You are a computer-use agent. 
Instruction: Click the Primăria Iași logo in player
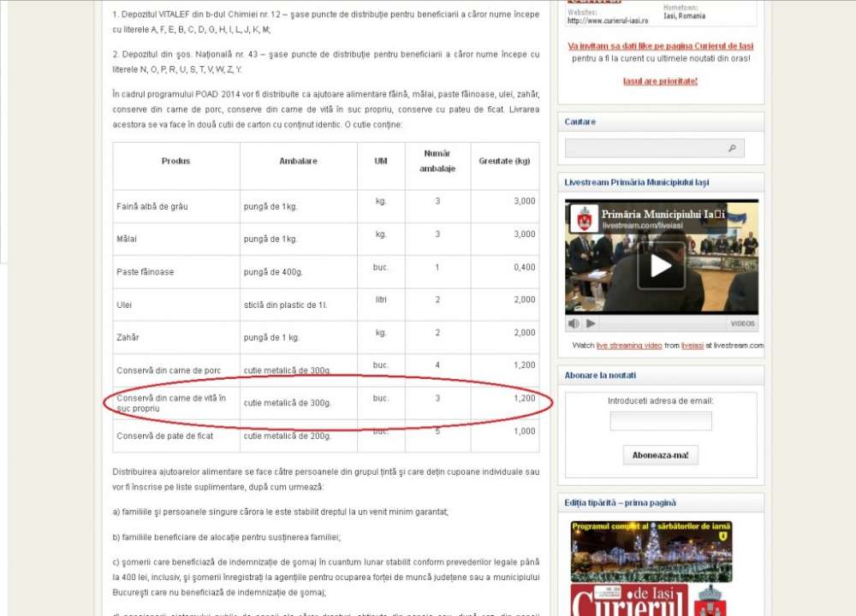[x=584, y=219]
